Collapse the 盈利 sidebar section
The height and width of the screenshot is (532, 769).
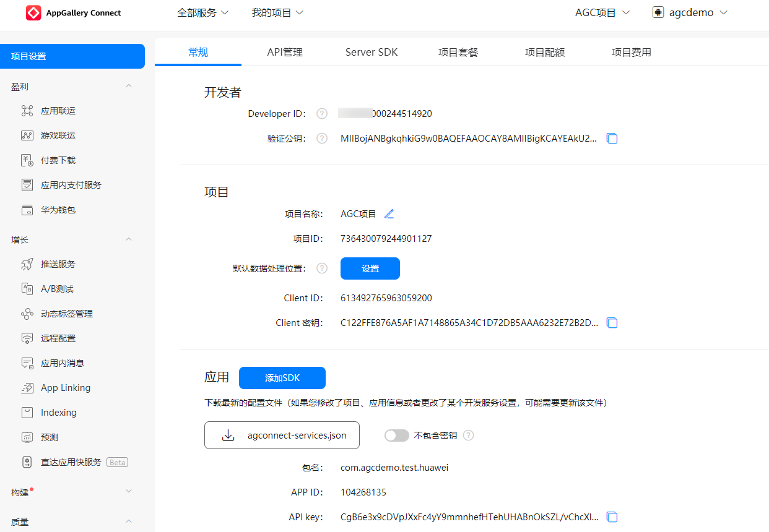click(x=129, y=87)
